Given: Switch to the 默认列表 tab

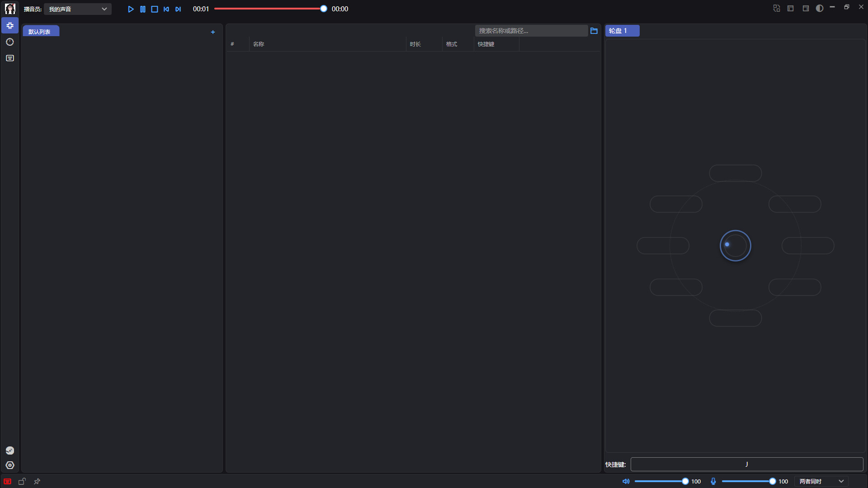Looking at the screenshot, I should point(41,31).
